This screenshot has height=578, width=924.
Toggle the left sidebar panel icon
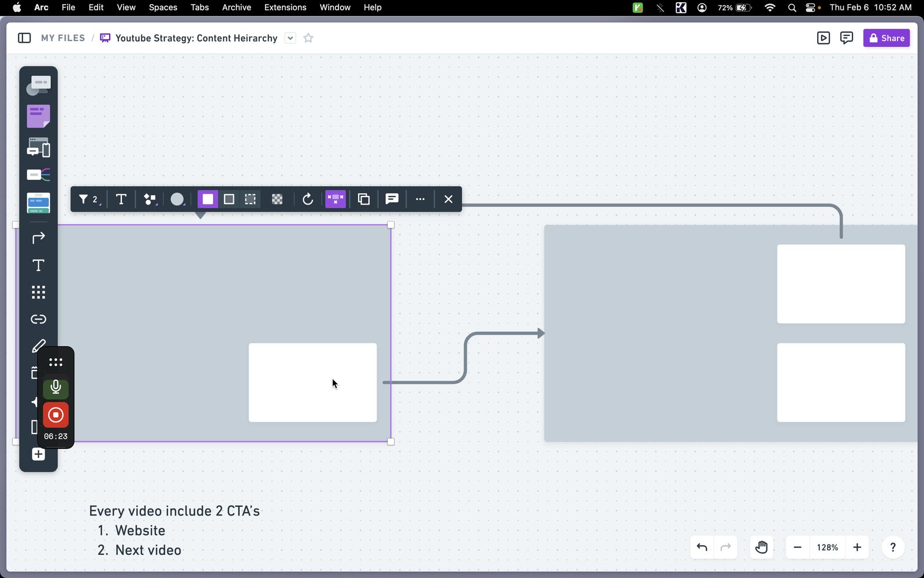[24, 38]
